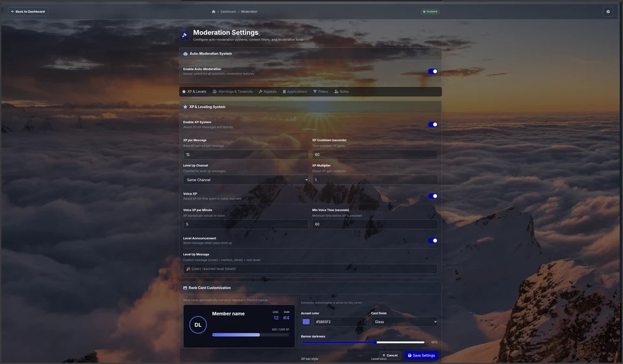Click the DL avatar on the rank card
623x364 pixels.
(x=198, y=324)
